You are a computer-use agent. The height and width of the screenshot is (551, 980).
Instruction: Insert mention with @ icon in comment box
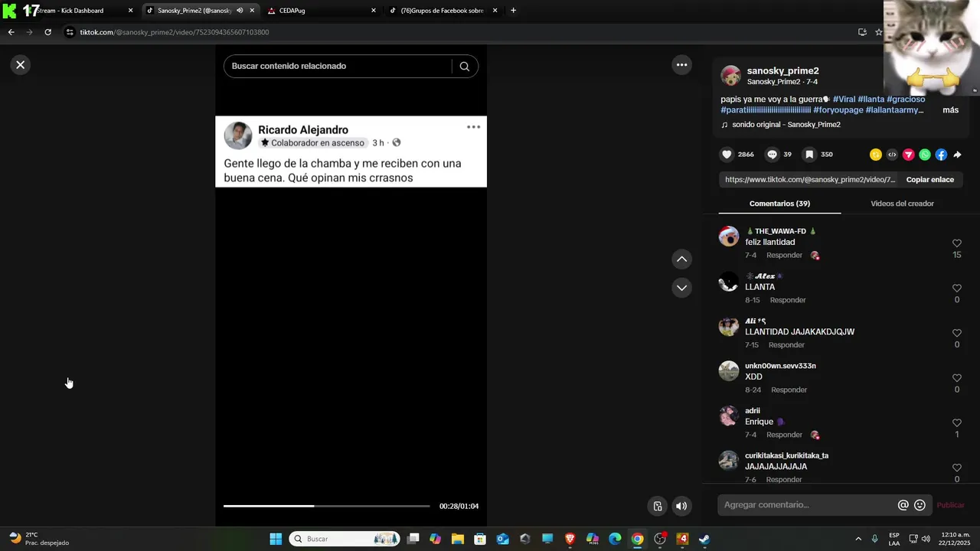point(903,505)
